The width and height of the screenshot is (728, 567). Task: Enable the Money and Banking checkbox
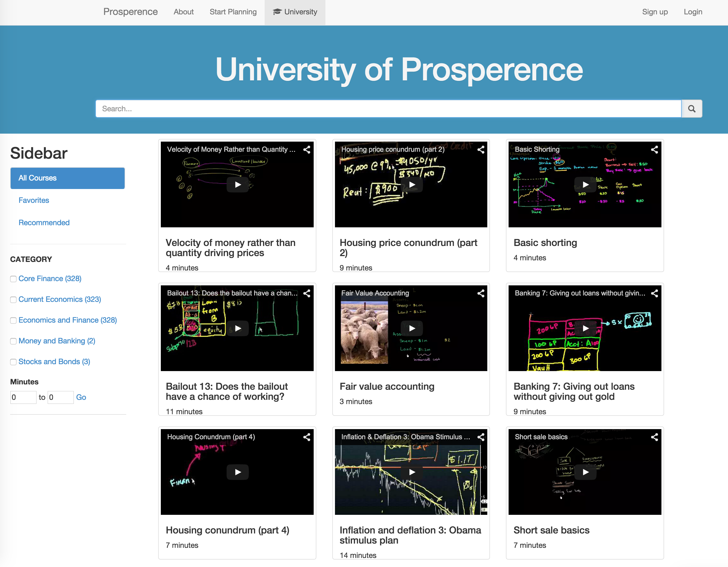tap(13, 342)
